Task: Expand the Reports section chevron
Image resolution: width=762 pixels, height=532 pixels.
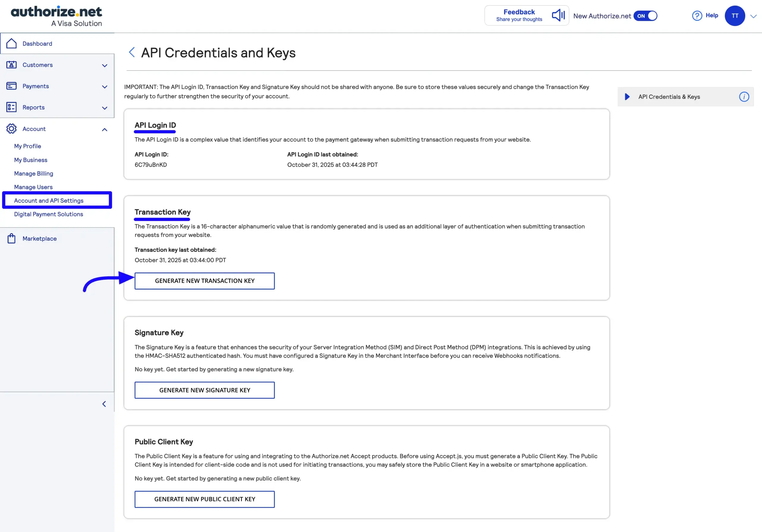Action: (x=104, y=108)
